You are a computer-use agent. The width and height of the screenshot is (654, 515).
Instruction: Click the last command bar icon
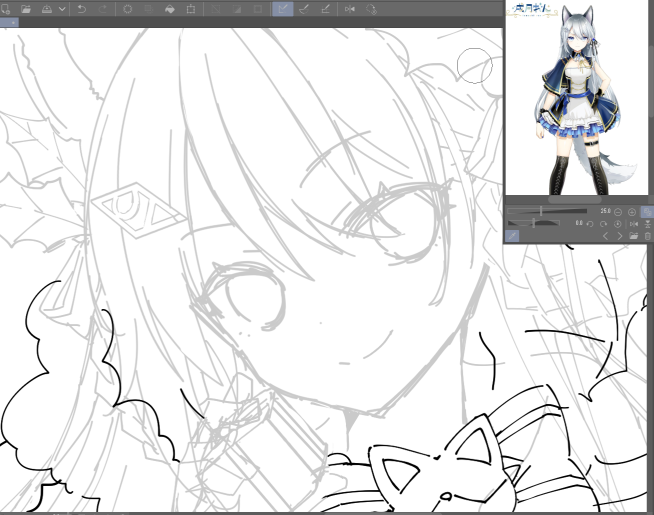point(371,9)
